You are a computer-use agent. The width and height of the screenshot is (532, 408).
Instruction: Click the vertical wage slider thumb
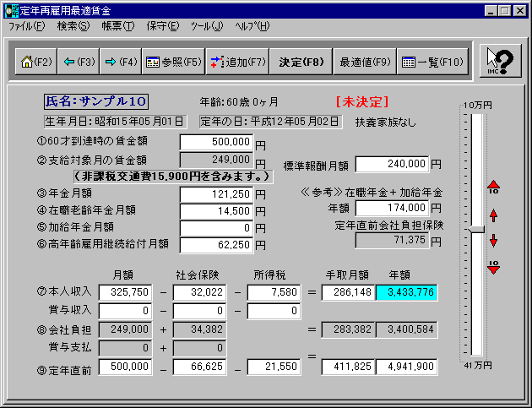(x=477, y=229)
